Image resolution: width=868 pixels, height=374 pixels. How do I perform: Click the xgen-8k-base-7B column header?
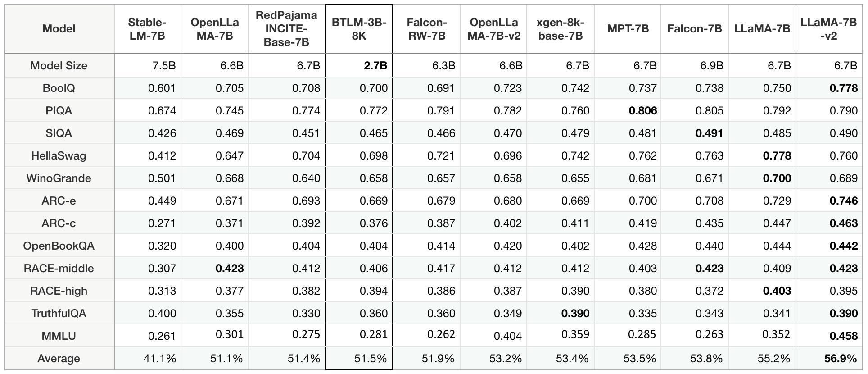[x=561, y=29]
